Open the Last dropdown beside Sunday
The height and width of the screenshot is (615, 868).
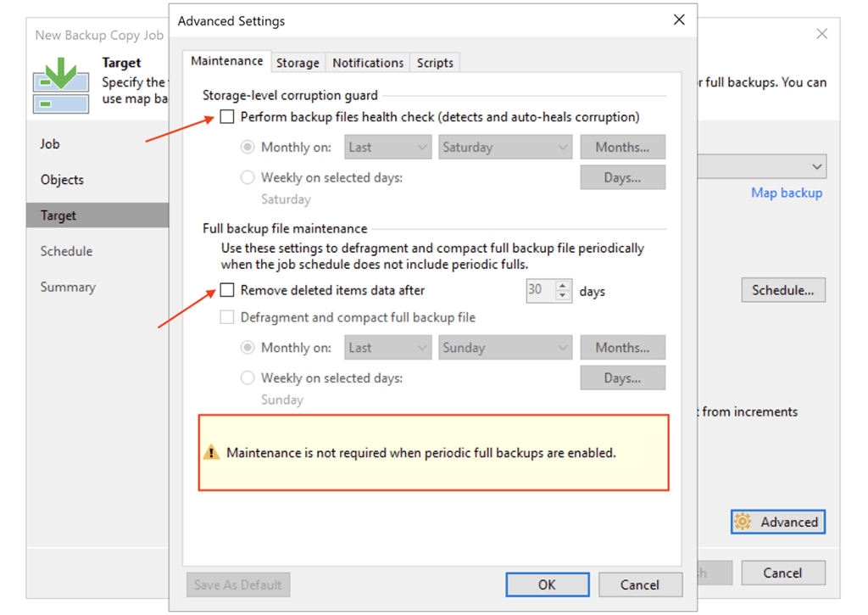point(387,348)
